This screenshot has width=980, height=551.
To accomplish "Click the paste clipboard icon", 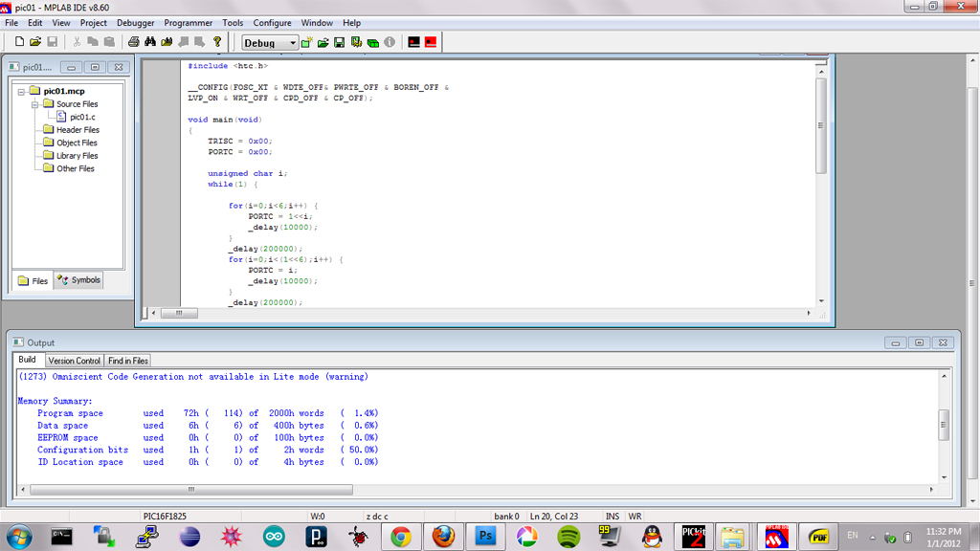I will [x=109, y=42].
